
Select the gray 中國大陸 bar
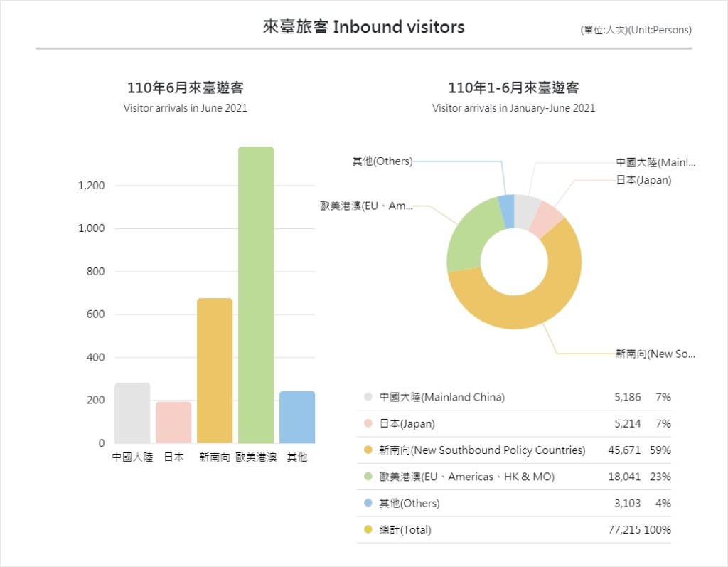pos(132,413)
